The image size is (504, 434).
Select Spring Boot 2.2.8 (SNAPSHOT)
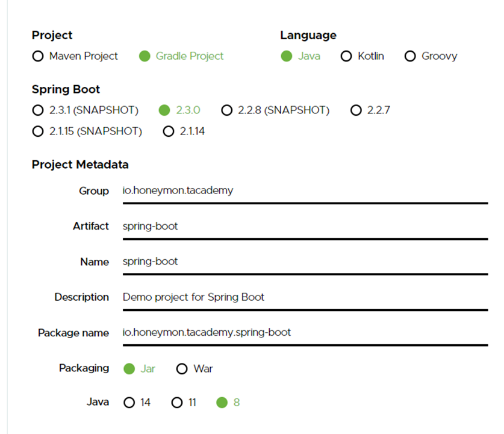[x=226, y=110]
